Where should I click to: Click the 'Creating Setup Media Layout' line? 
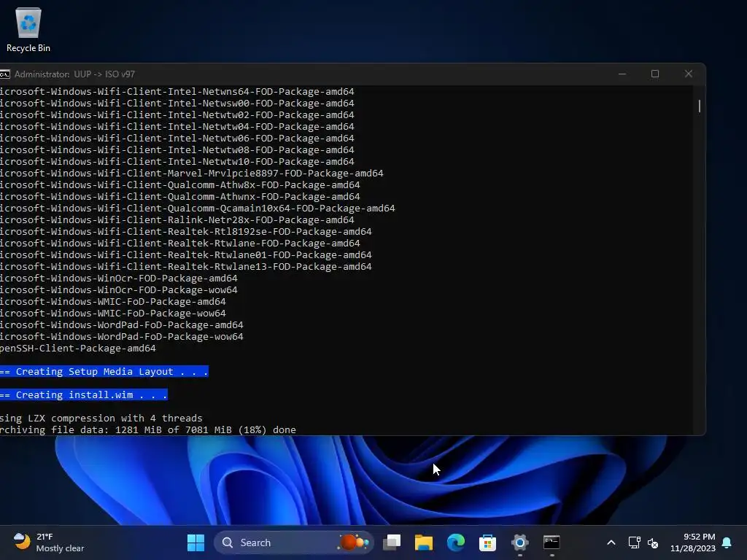[104, 371]
